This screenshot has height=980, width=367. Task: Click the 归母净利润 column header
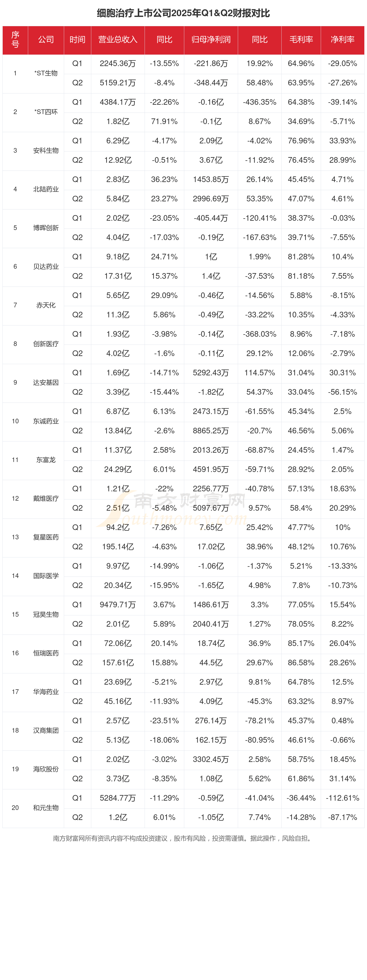pyautogui.click(x=211, y=40)
